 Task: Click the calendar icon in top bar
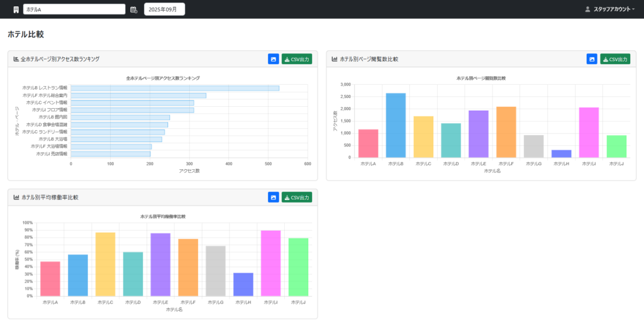(133, 9)
